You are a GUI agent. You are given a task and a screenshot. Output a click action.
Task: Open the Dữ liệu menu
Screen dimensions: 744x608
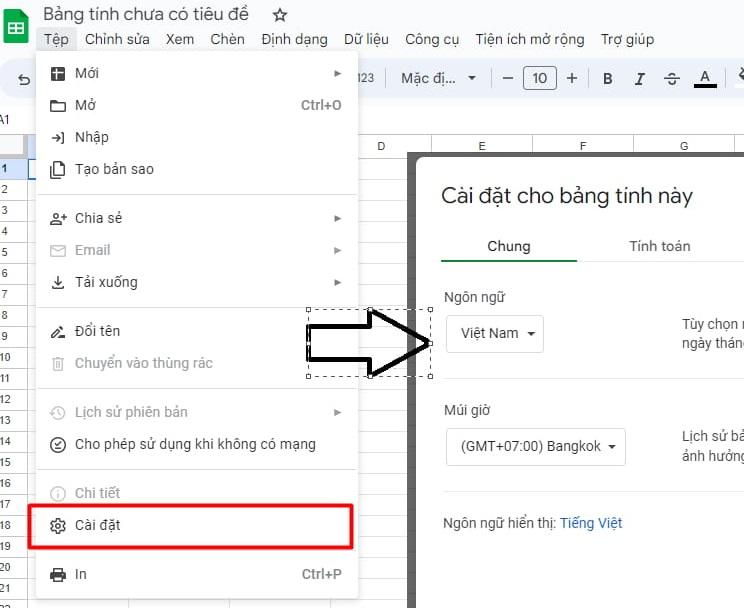pos(366,39)
